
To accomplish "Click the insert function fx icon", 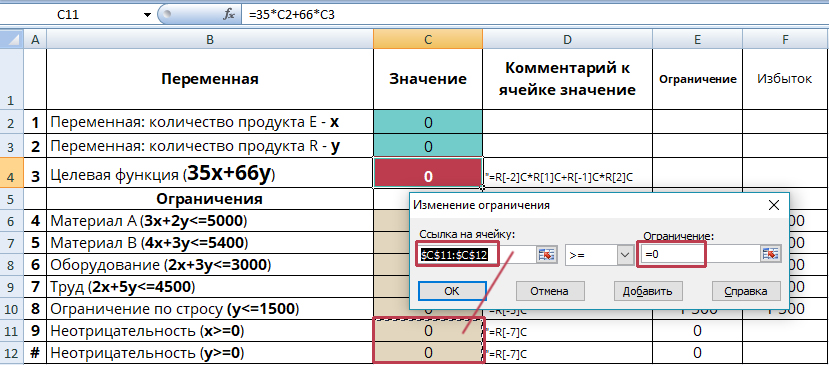I will tap(229, 14).
